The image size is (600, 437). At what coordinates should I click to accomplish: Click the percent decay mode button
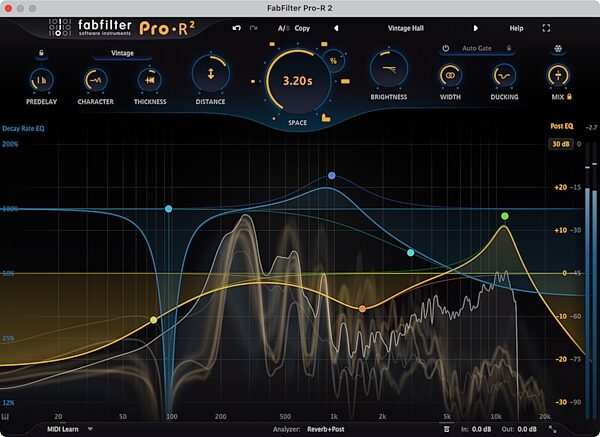point(333,61)
